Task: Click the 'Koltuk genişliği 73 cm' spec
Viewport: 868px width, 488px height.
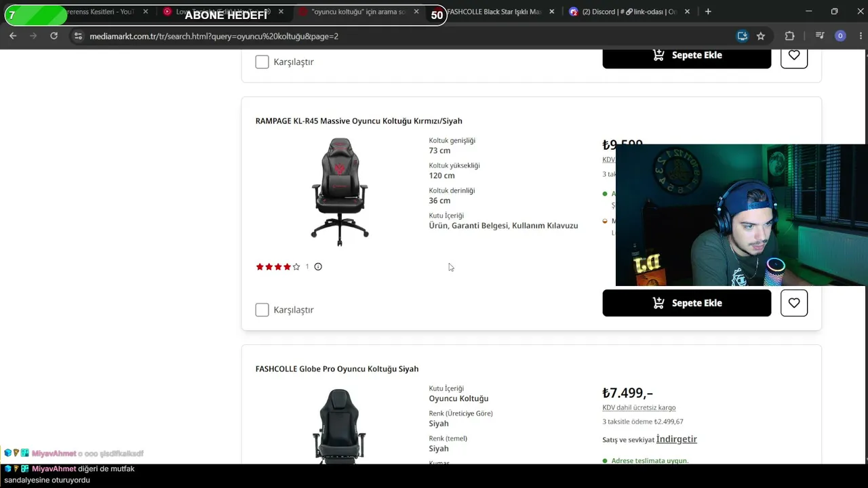Action: coord(452,146)
